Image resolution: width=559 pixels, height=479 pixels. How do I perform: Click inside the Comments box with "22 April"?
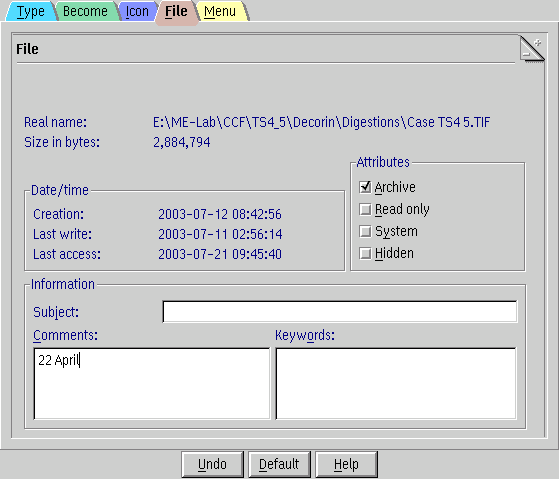[152, 383]
